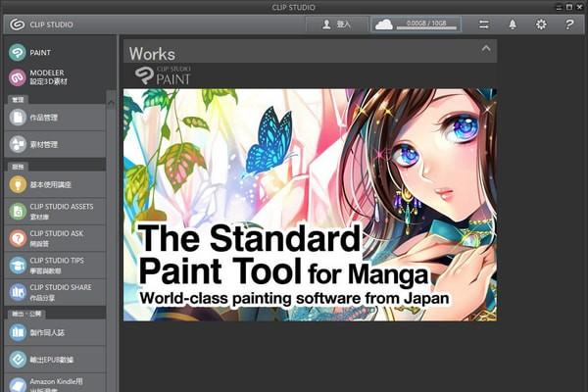This screenshot has width=588, height=392.
Task: Open Amazon Kindle export option
Action: [x=55, y=383]
